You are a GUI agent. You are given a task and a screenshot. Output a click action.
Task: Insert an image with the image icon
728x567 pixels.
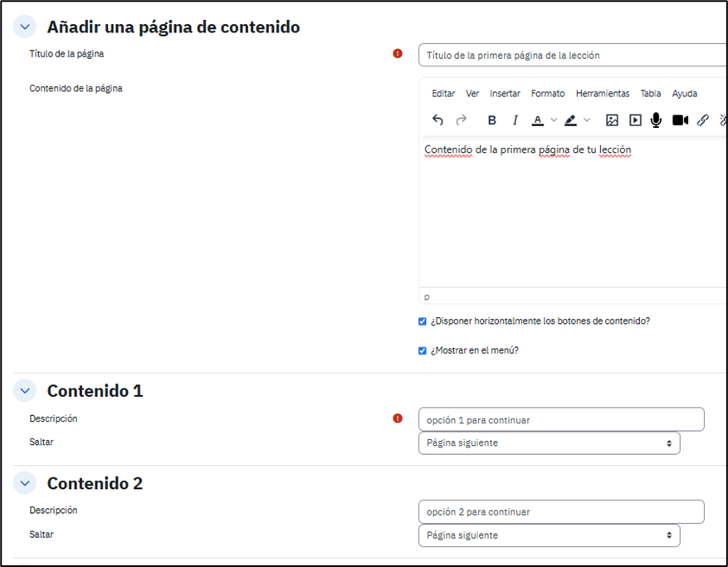point(612,120)
